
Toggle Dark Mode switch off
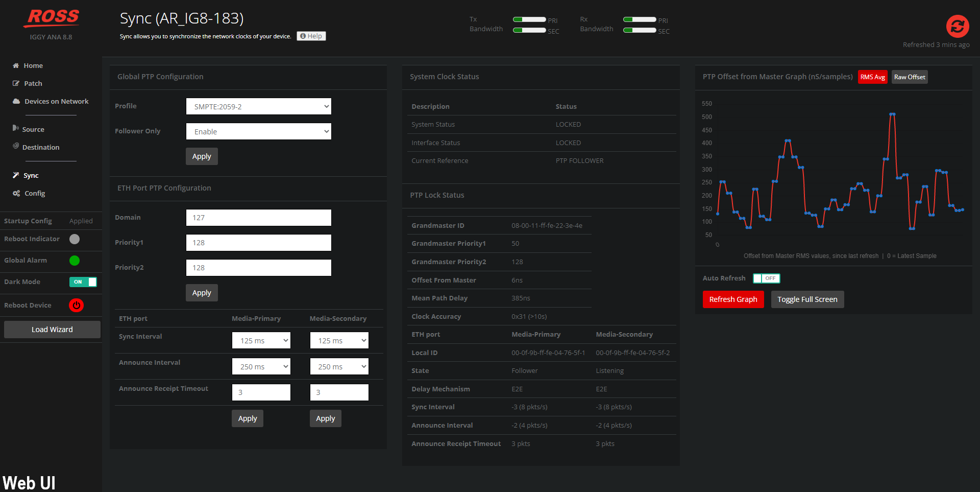(x=83, y=282)
